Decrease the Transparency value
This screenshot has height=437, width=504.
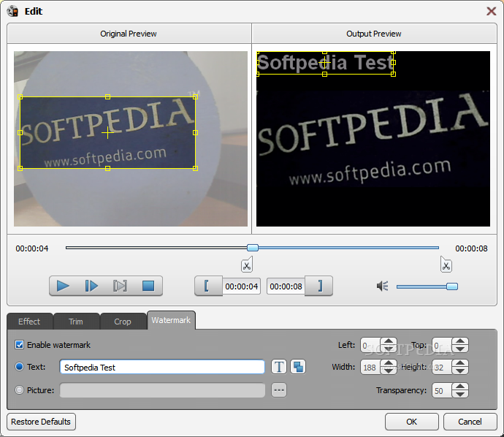coord(460,394)
